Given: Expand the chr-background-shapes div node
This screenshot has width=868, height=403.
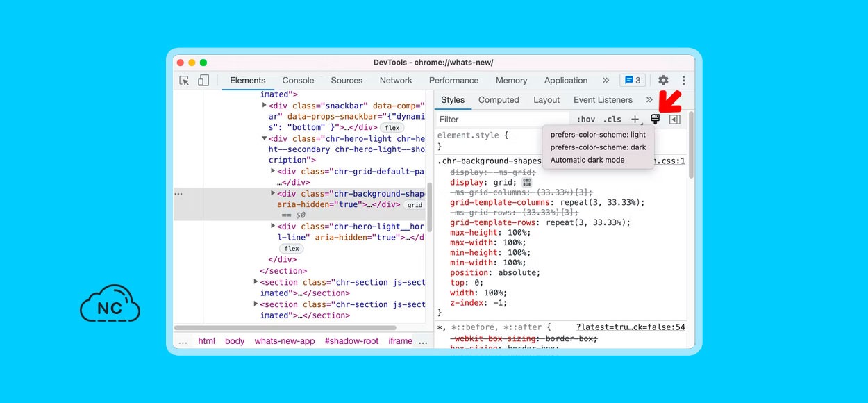Looking at the screenshot, I should (x=273, y=193).
